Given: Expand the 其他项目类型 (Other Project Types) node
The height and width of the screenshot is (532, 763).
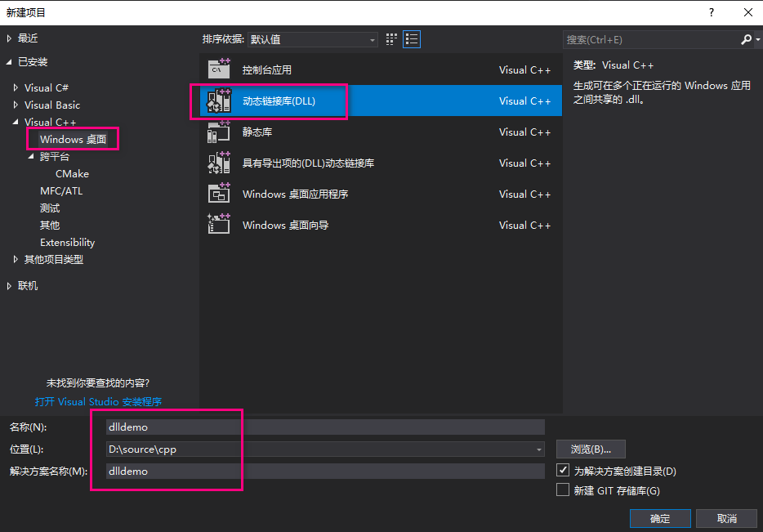Looking at the screenshot, I should pyautogui.click(x=16, y=259).
